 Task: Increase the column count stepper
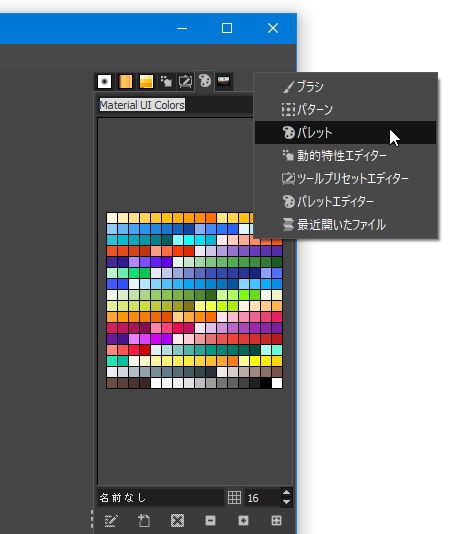tap(287, 492)
